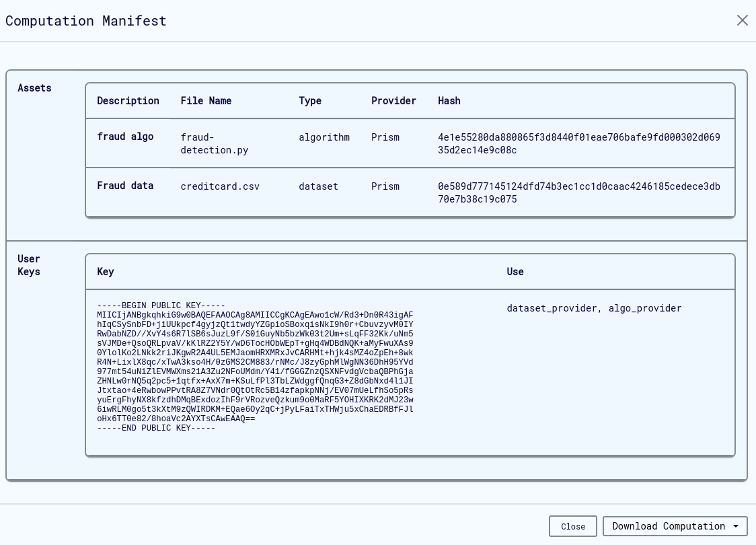
Task: Click the hash starting with 4e1e55280da
Action: 578,144
